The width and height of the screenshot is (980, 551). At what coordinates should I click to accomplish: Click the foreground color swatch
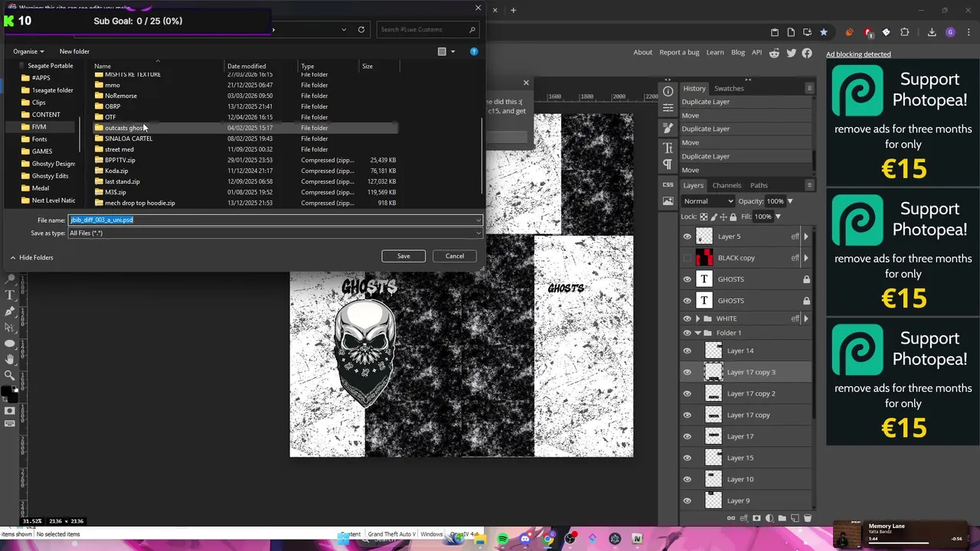click(x=7, y=392)
